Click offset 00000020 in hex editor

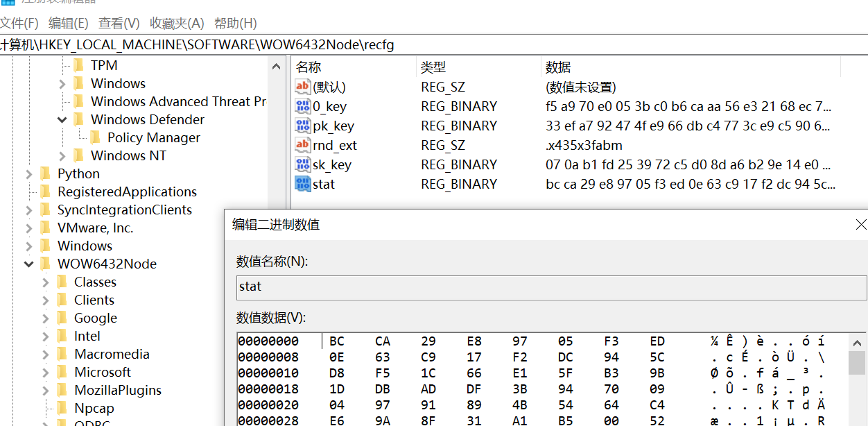(268, 405)
